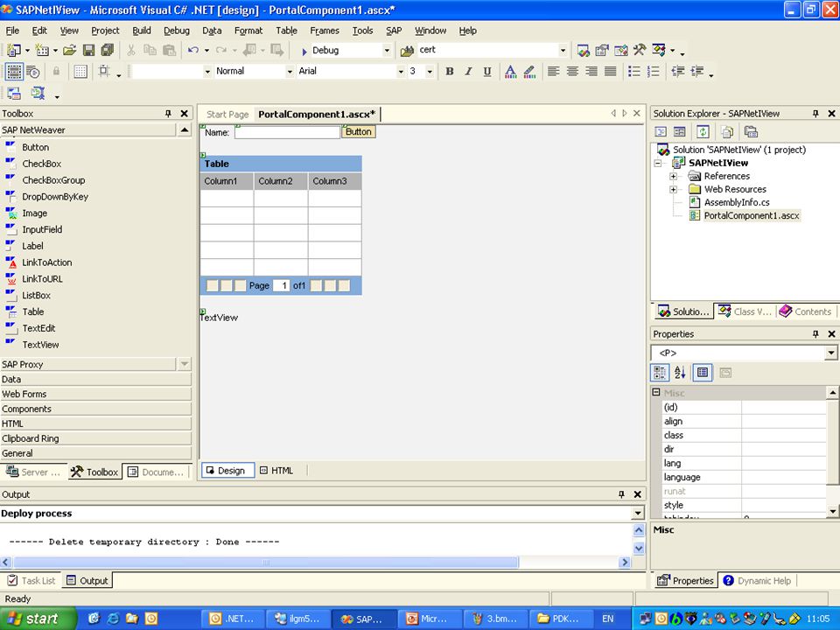Open the Frames menu
Viewport: 840px width, 630px height.
[x=324, y=31]
